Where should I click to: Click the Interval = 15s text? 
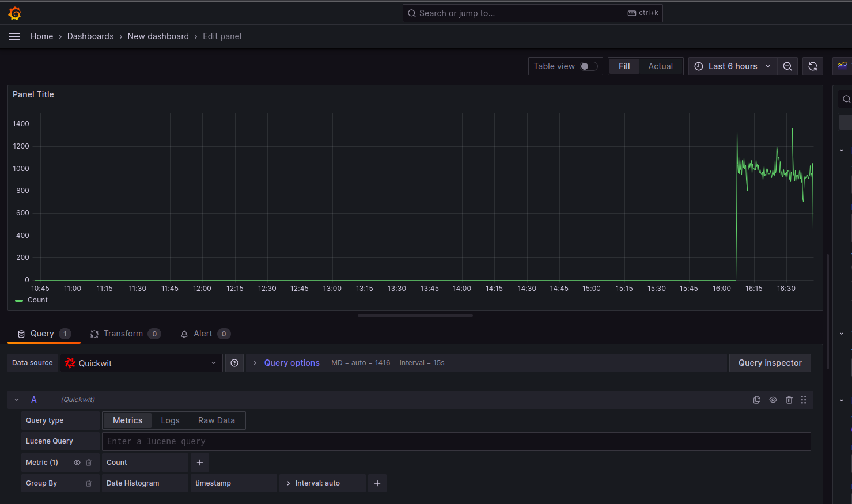(422, 363)
